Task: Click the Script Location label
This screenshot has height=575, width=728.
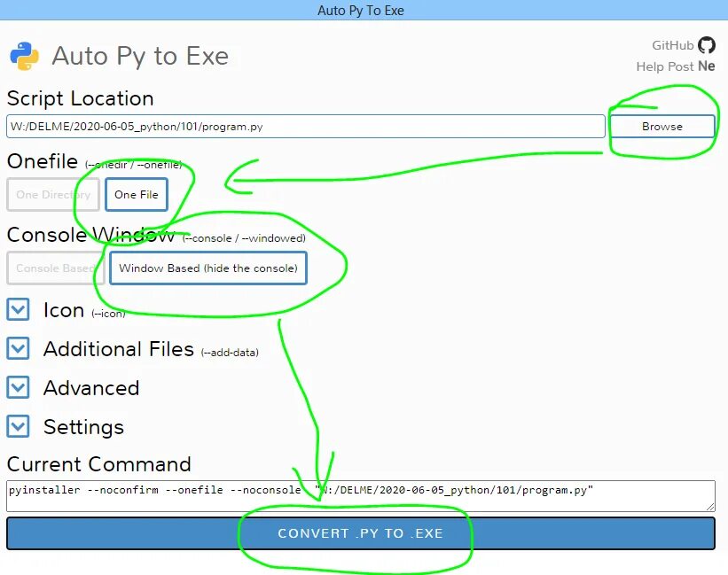Action: tap(81, 98)
